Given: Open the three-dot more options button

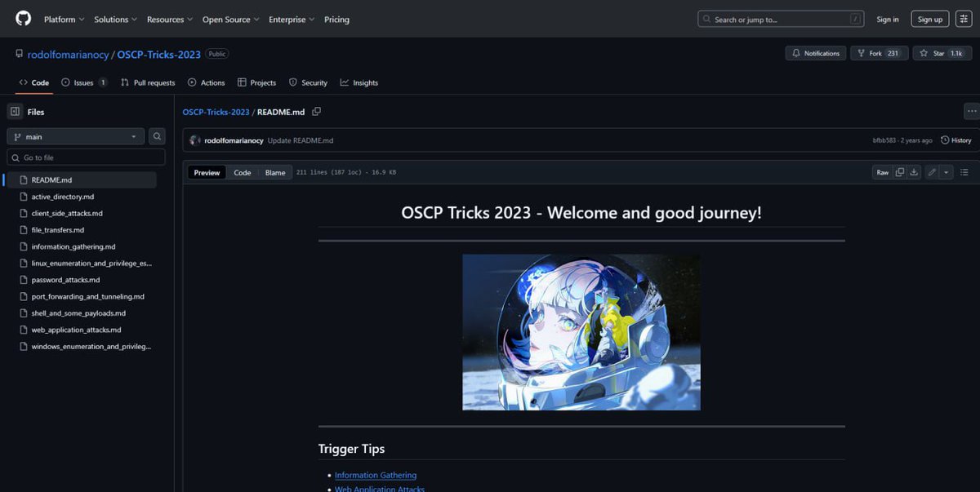Looking at the screenshot, I should tap(972, 112).
